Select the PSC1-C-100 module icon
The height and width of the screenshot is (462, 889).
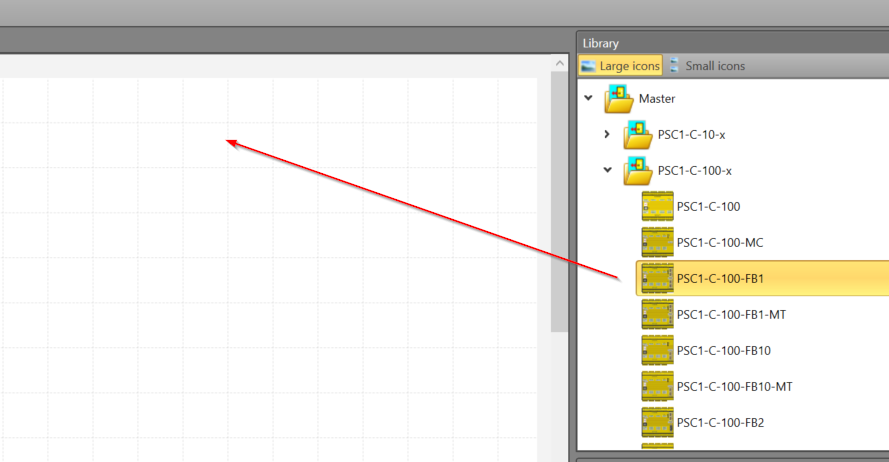coord(658,206)
